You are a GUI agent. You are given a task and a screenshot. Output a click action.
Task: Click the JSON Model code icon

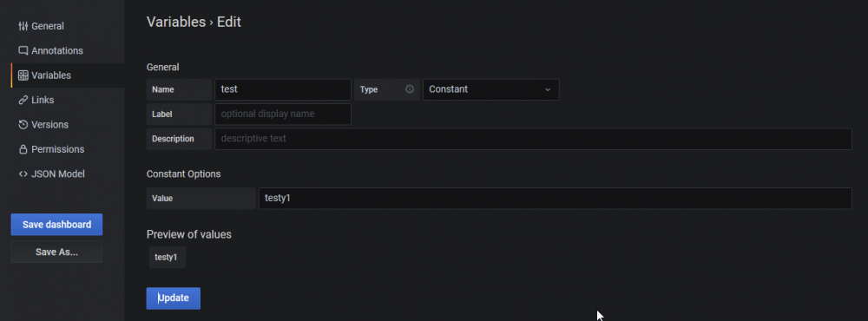23,174
